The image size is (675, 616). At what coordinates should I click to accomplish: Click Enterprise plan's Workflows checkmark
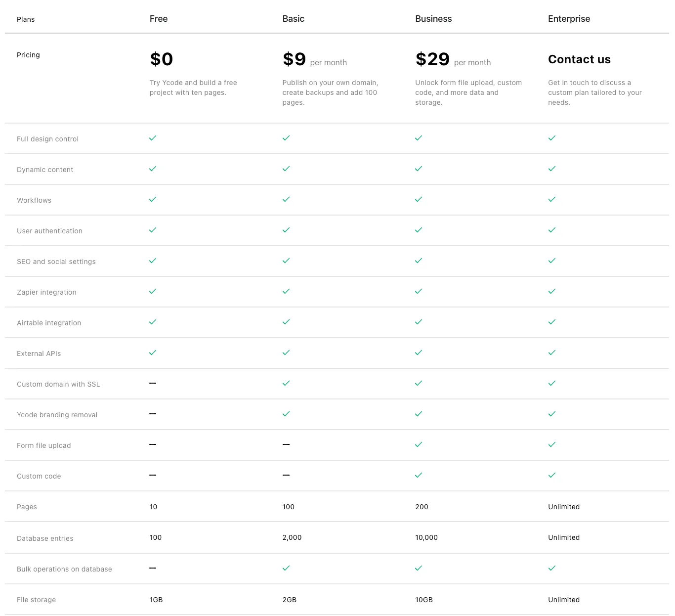[552, 199]
